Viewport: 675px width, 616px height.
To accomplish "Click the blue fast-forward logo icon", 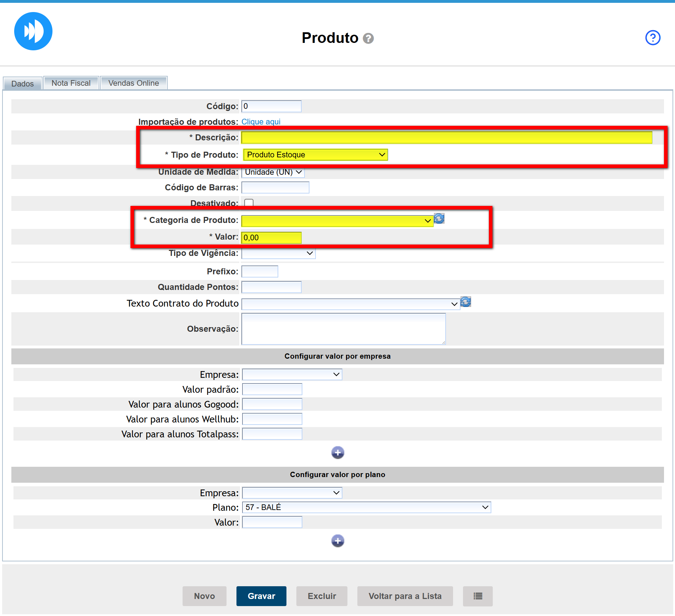I will pos(33,31).
